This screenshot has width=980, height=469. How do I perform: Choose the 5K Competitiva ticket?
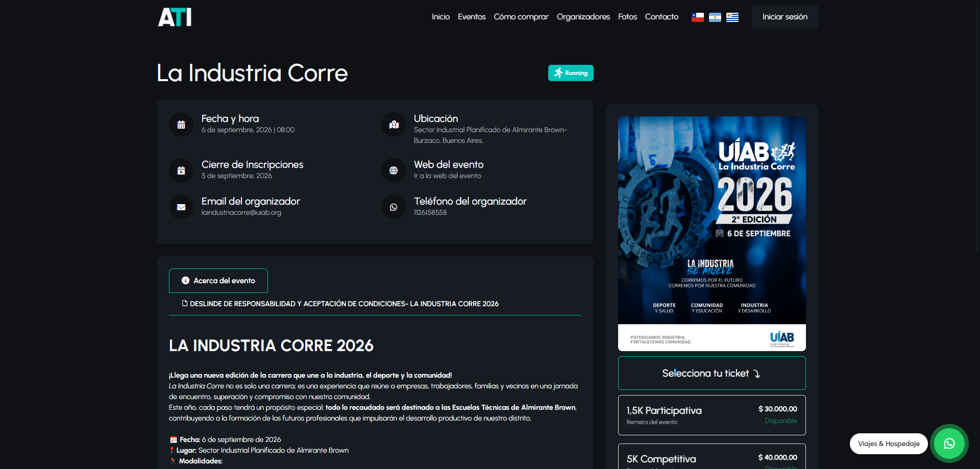pos(712,457)
